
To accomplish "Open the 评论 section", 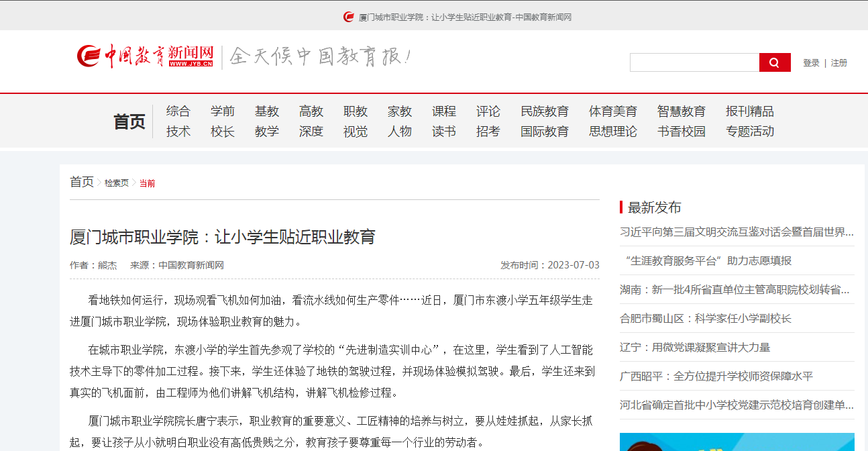I will coord(488,111).
